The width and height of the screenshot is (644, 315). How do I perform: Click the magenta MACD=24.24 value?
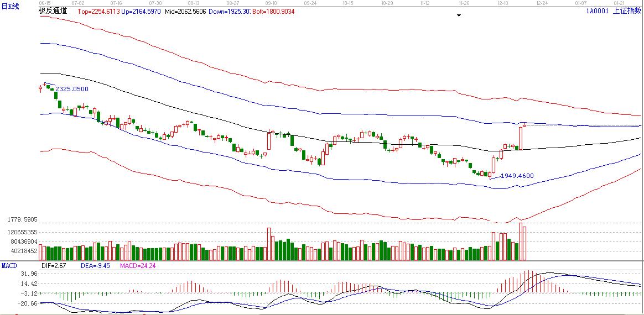coord(138,266)
